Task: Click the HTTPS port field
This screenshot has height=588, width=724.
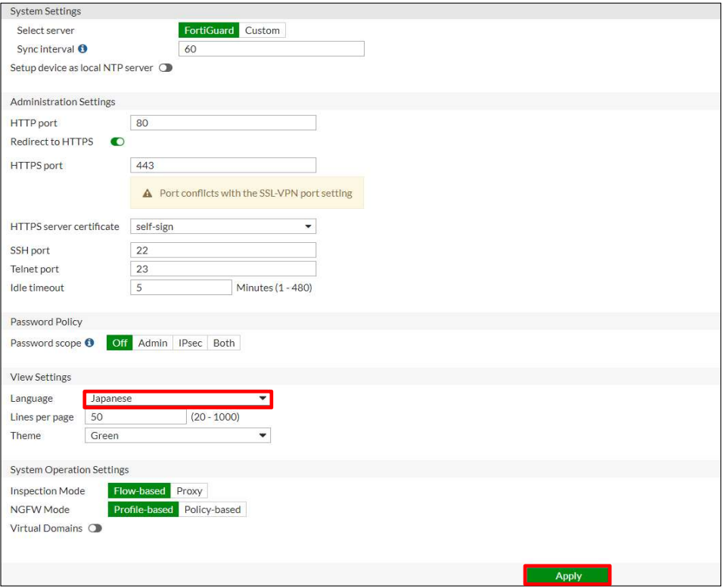Action: (x=223, y=166)
